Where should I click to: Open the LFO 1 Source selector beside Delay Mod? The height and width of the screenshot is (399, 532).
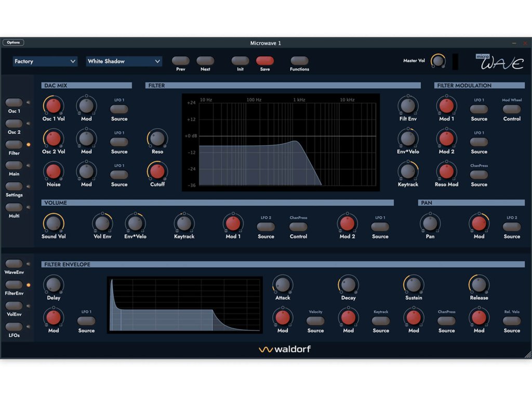(86, 321)
